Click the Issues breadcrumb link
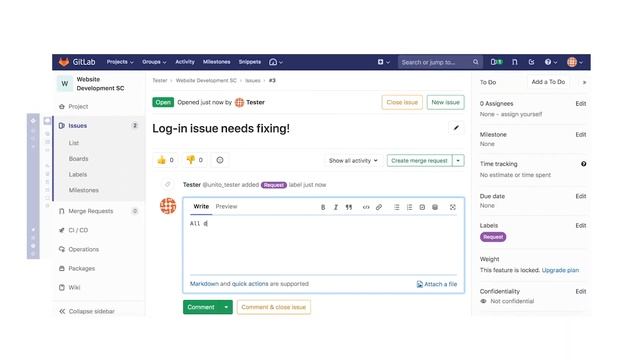 [x=253, y=81]
